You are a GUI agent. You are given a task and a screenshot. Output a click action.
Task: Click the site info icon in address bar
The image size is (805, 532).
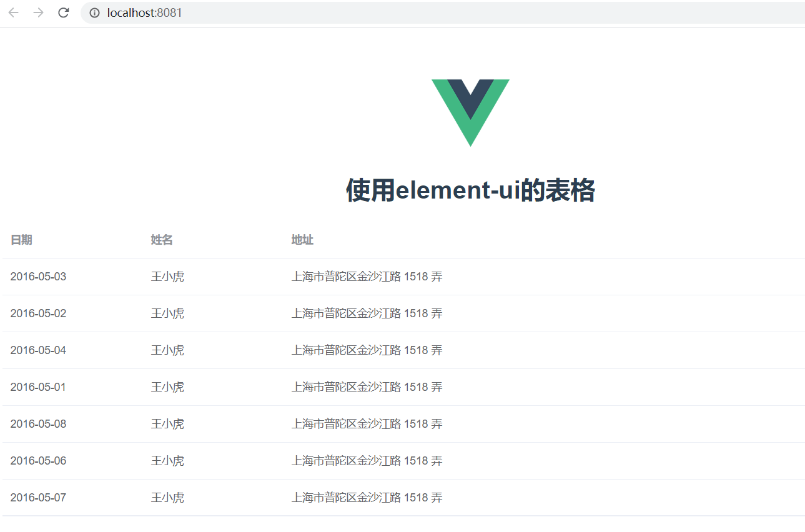95,12
